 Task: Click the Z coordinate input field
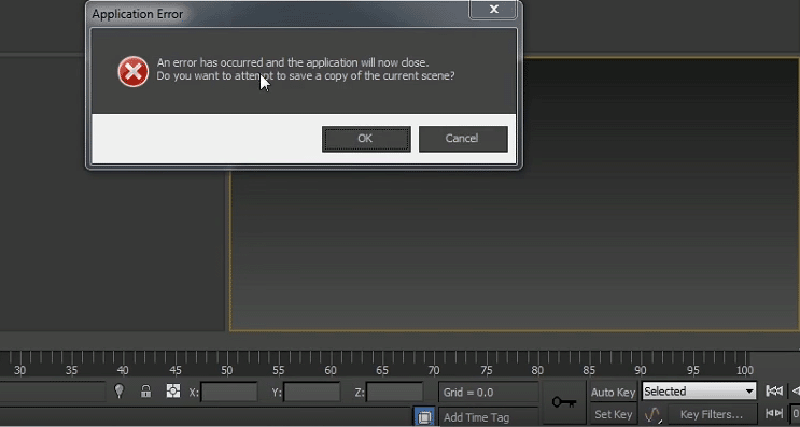point(394,392)
